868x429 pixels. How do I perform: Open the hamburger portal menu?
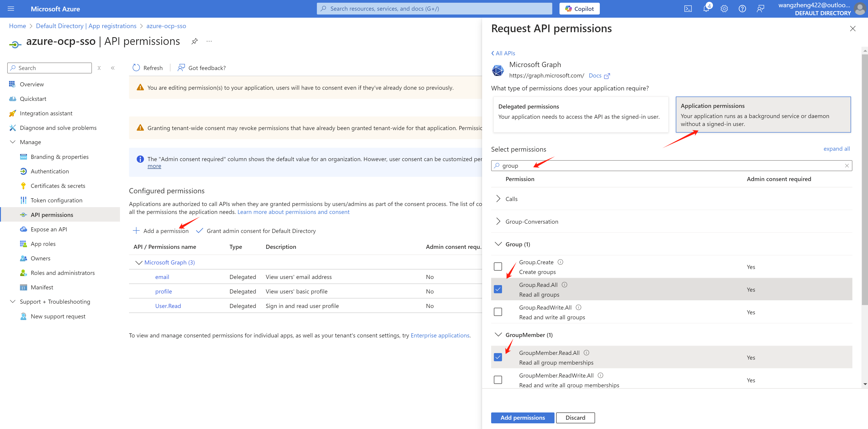11,9
